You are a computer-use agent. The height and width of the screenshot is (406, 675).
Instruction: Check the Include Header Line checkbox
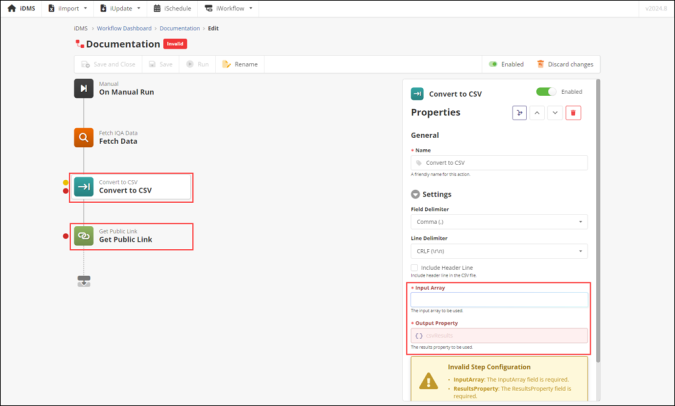[415, 268]
